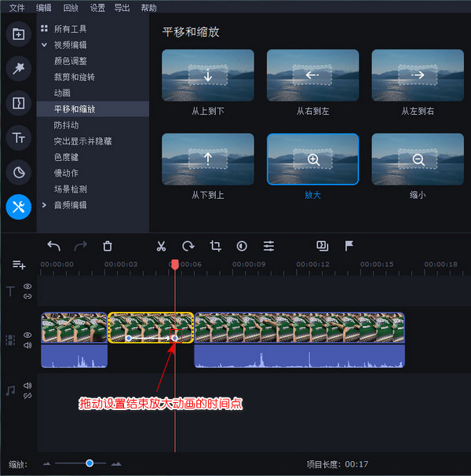The image size is (471, 476).
Task: Select the crop tool icon
Action: (x=215, y=246)
